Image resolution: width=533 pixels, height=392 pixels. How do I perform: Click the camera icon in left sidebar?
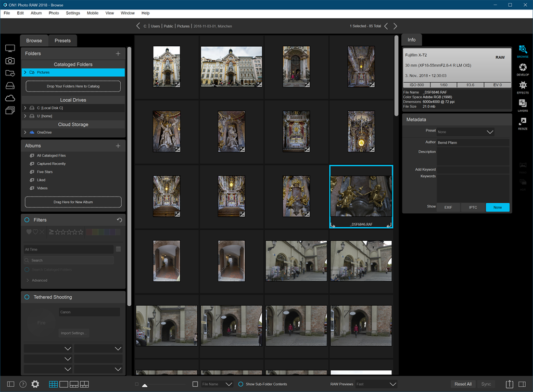click(10, 61)
